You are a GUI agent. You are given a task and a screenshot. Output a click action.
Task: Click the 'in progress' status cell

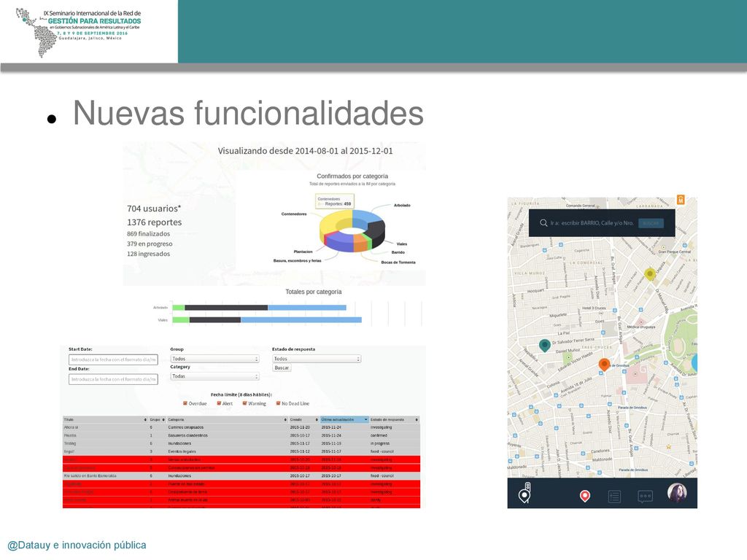(x=380, y=443)
